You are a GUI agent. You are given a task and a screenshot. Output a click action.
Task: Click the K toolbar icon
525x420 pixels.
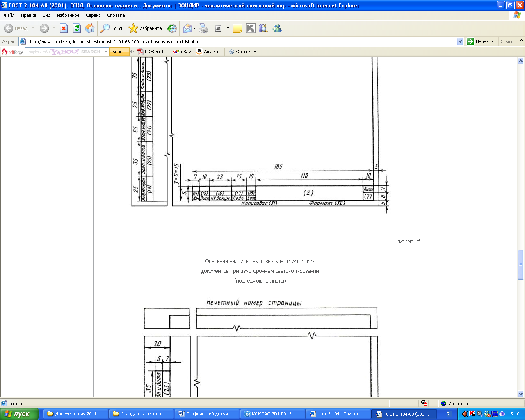[x=250, y=28]
